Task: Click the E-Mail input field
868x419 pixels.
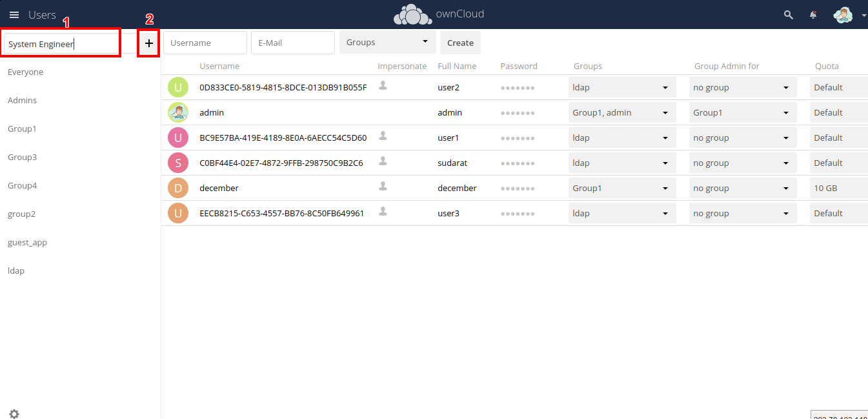Action: click(x=292, y=43)
